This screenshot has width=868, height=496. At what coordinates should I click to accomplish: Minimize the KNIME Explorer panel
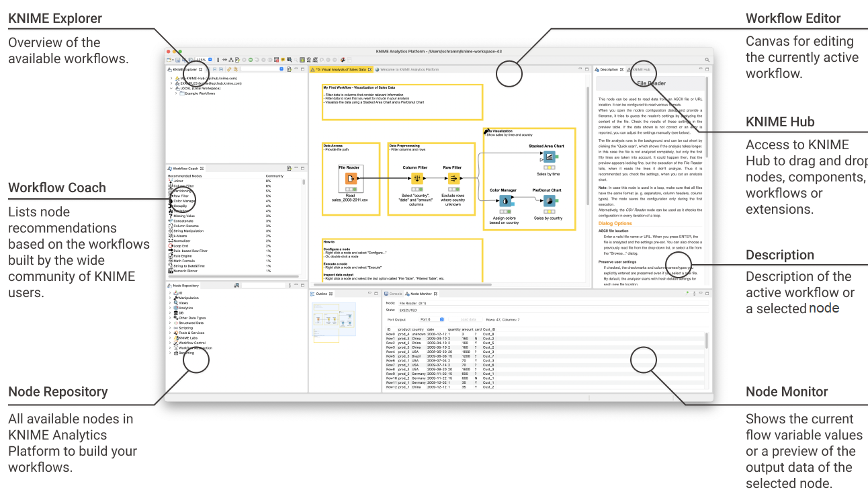click(296, 69)
